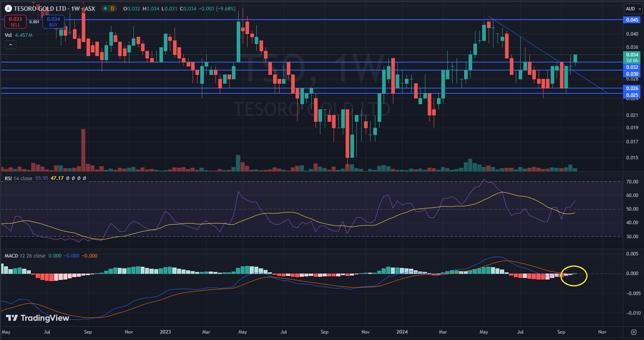Viewport: 644px width, 340px height.
Task: Click the change value +0.003 (+9.68%)
Action: pos(217,8)
